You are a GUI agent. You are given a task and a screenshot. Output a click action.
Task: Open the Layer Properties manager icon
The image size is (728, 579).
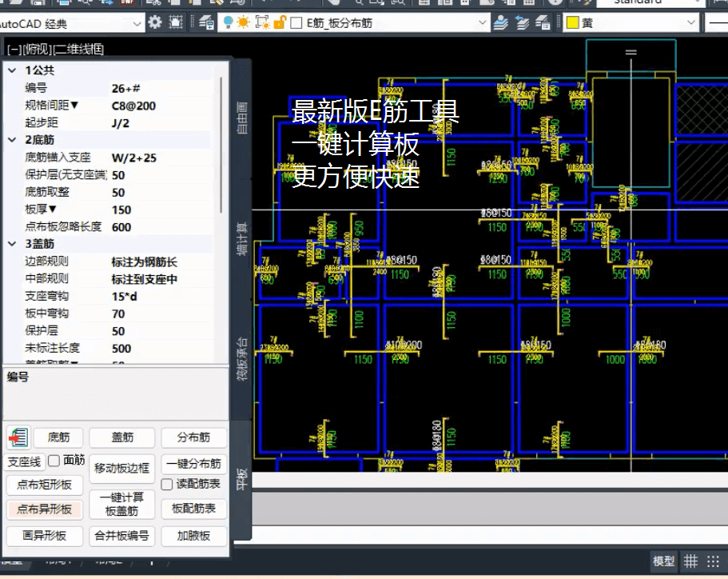click(x=206, y=23)
